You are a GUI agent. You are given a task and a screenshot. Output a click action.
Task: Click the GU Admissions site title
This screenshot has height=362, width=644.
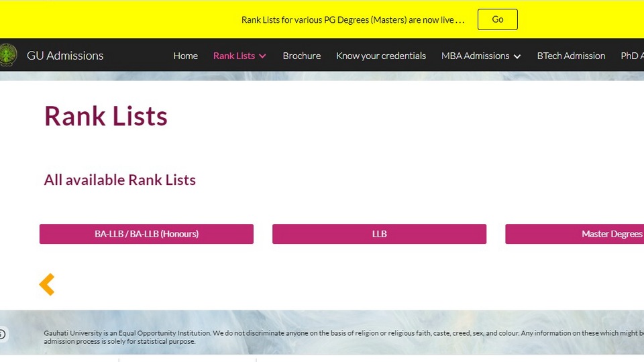coord(65,56)
